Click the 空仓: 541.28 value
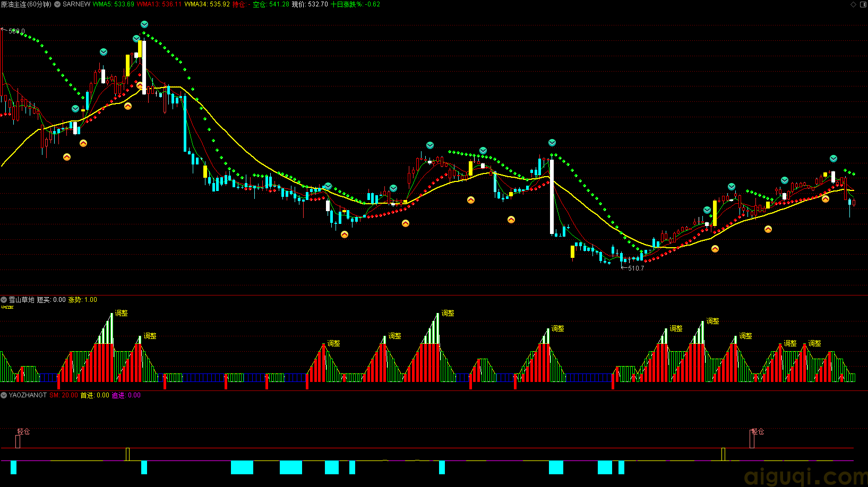Viewport: 868px width, 487px height. tap(271, 4)
